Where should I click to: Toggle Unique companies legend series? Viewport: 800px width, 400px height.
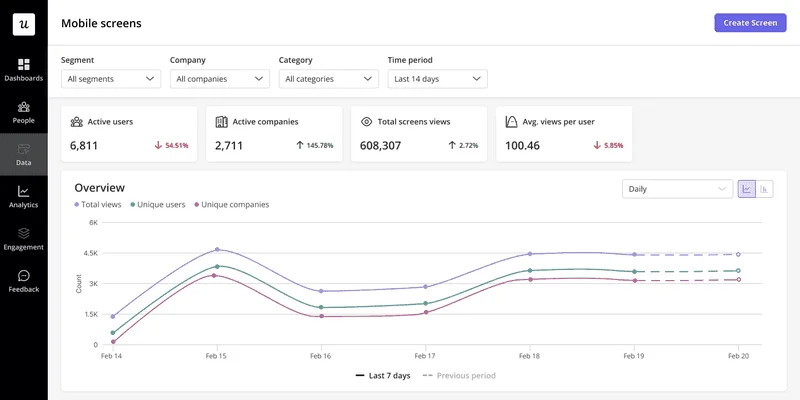[x=232, y=205]
